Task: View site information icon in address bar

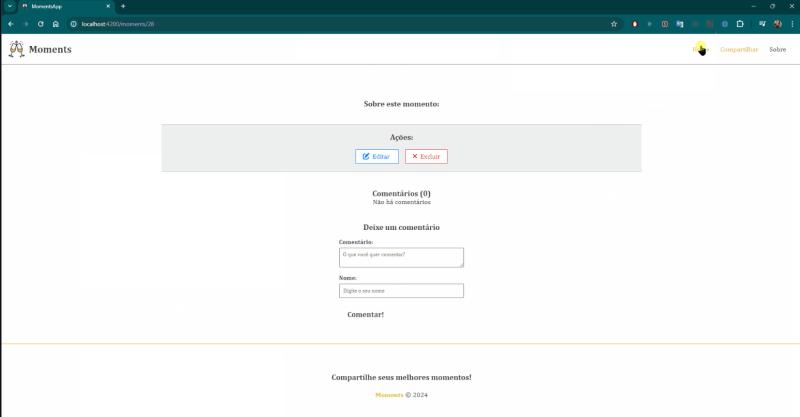Action: tap(73, 24)
